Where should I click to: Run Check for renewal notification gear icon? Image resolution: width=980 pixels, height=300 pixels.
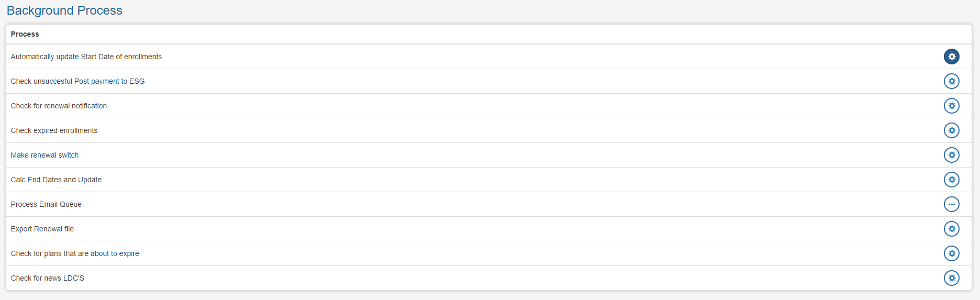tap(951, 106)
